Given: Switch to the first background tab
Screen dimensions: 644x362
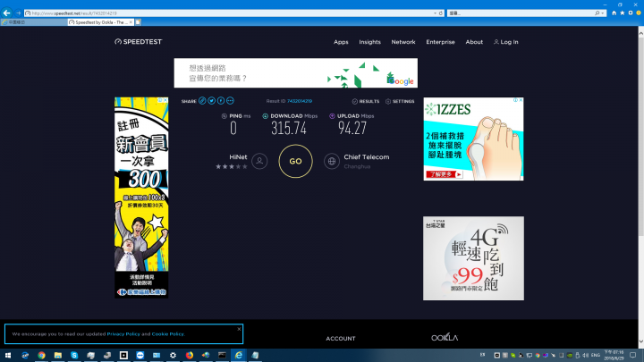Looking at the screenshot, I should pos(34,22).
